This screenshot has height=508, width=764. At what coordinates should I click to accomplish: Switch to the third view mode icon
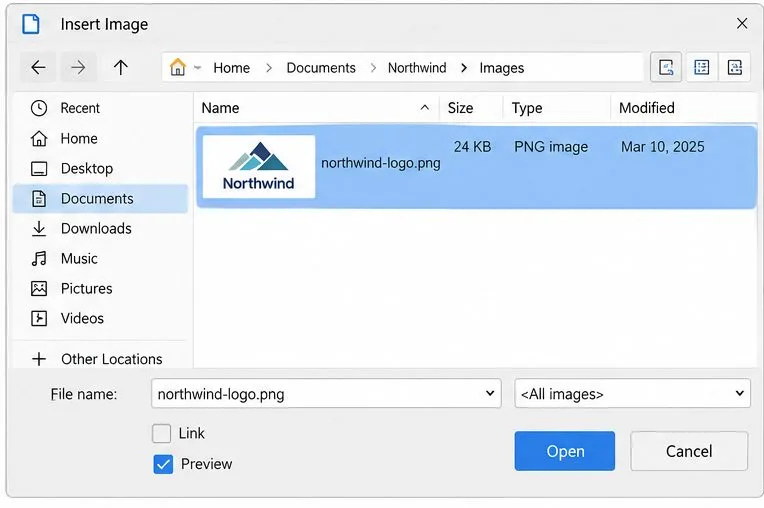click(x=735, y=67)
